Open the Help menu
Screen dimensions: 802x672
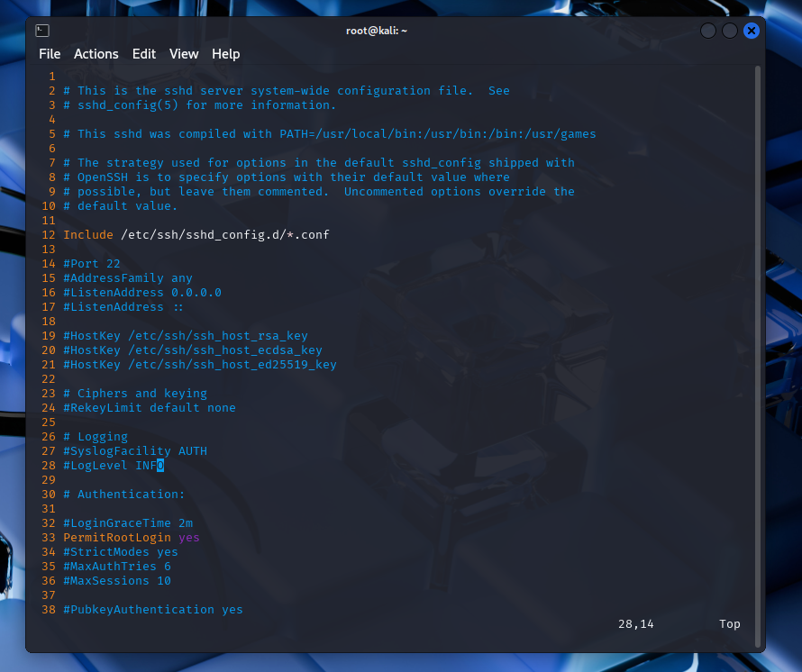coord(225,54)
